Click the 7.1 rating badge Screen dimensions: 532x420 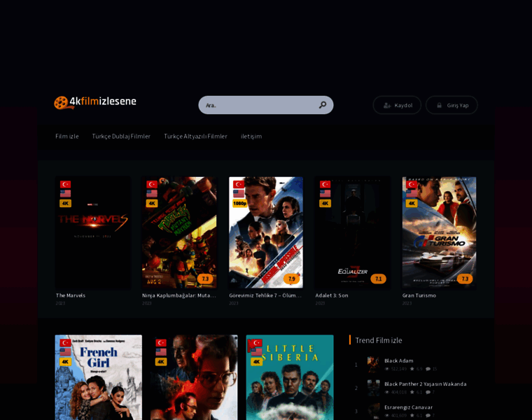click(378, 279)
